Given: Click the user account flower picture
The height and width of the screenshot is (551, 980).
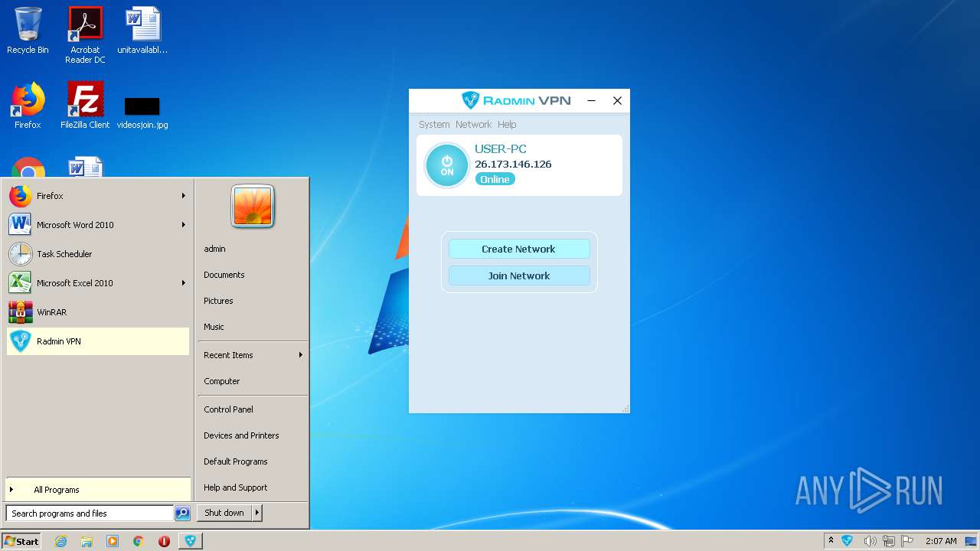Looking at the screenshot, I should tap(253, 207).
